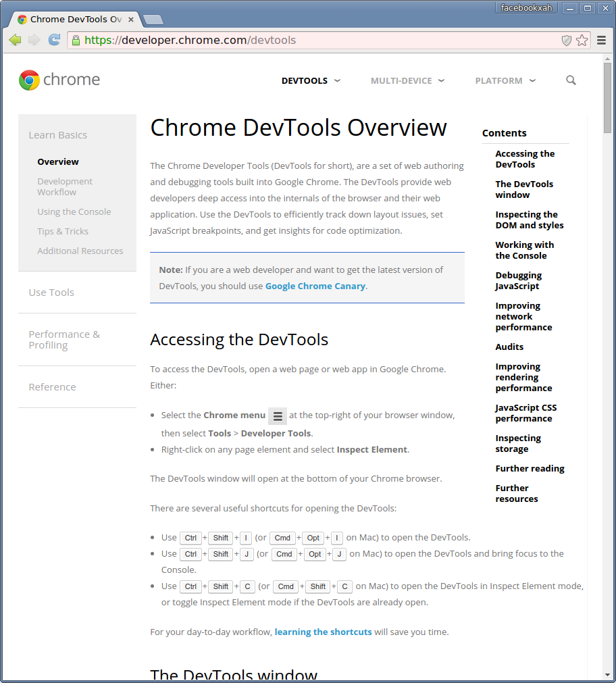Click the inline Chrome menu icon in article
The width and height of the screenshot is (616, 683).
278,416
